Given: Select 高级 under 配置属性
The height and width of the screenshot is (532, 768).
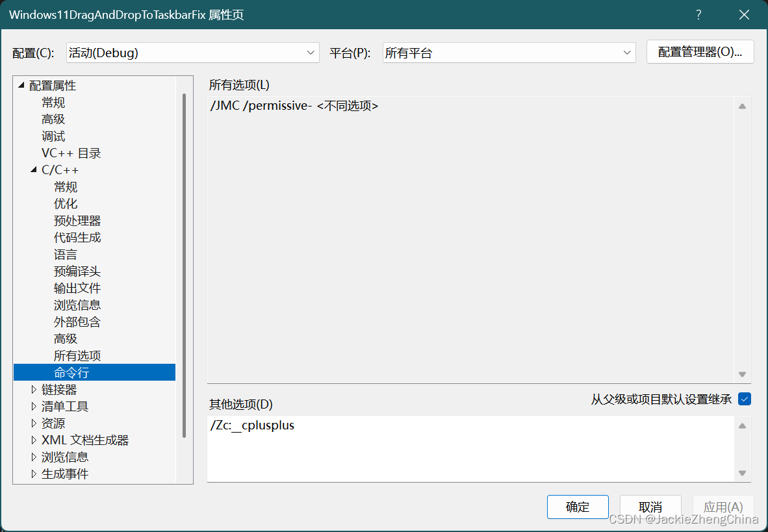Looking at the screenshot, I should tap(53, 119).
